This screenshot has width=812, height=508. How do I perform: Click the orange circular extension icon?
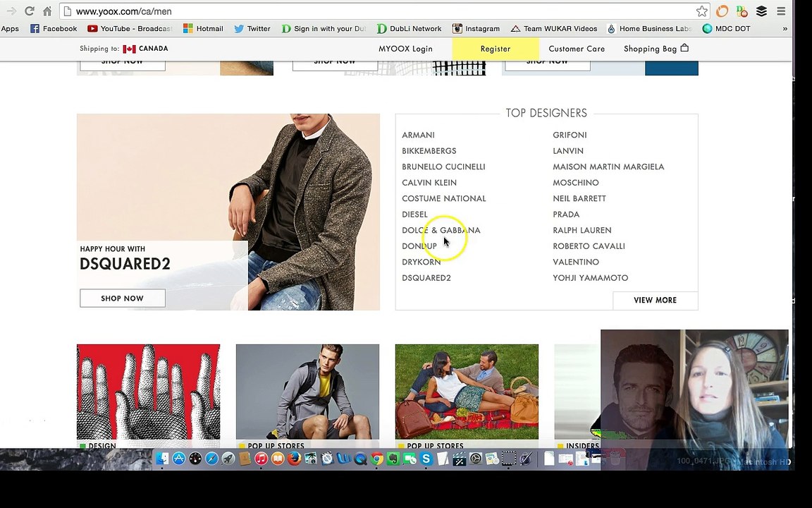pyautogui.click(x=722, y=11)
